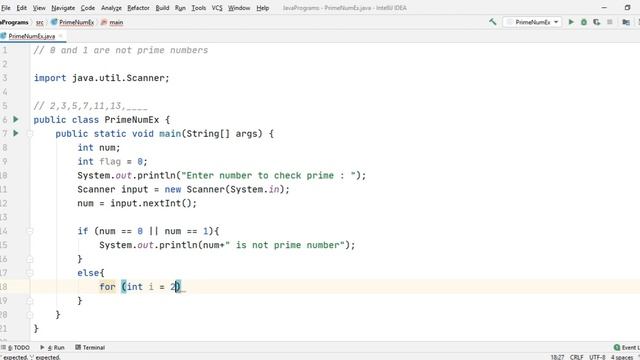Open the File menu
The width and height of the screenshot is (640, 360).
point(6,8)
